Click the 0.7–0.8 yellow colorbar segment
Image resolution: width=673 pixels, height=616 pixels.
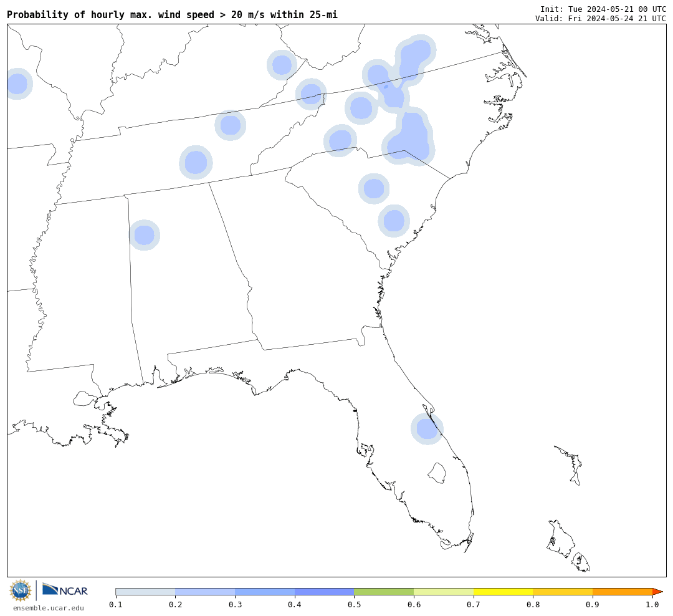[x=504, y=592]
